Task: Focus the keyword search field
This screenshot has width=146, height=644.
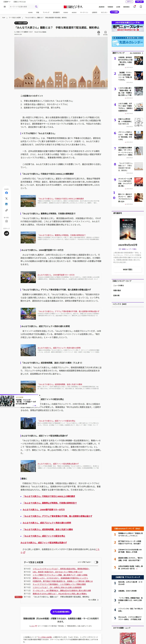Action: 21,7
